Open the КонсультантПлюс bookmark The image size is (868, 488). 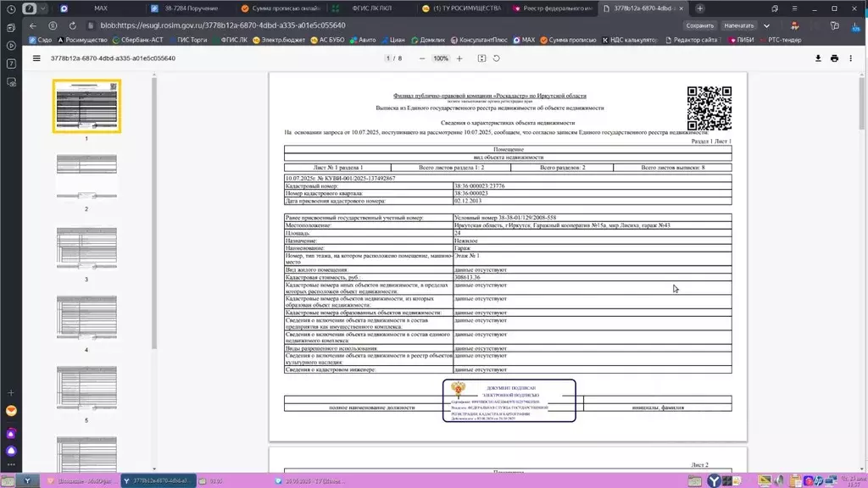(x=479, y=40)
